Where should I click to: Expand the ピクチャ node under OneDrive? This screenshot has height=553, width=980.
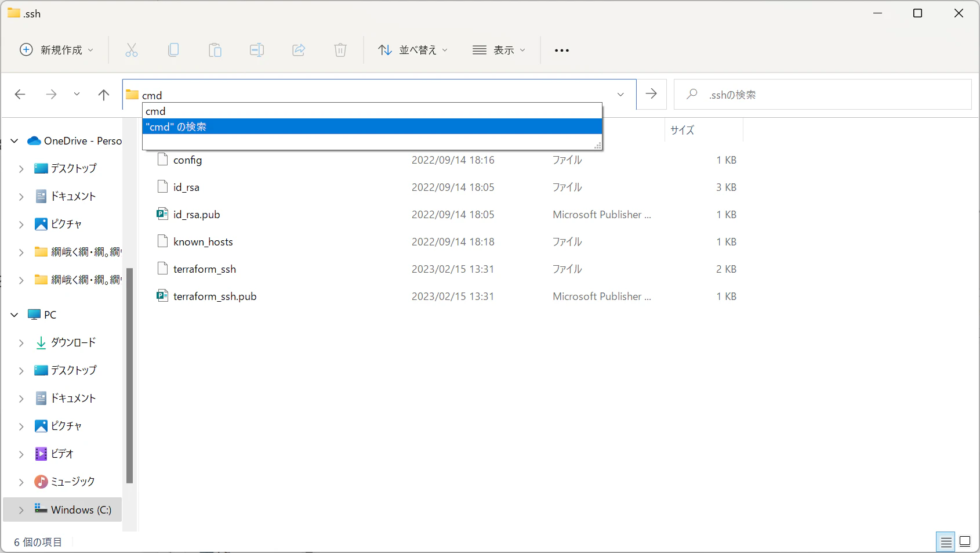(21, 225)
